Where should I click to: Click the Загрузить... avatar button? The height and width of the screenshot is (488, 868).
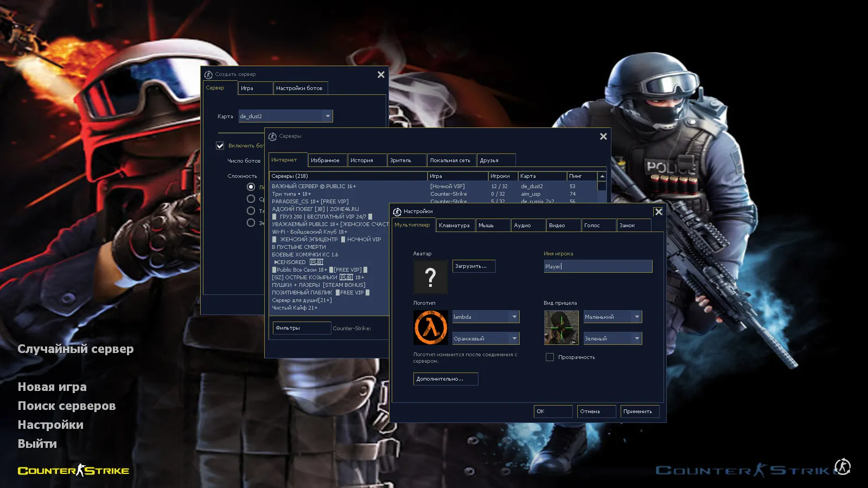474,266
